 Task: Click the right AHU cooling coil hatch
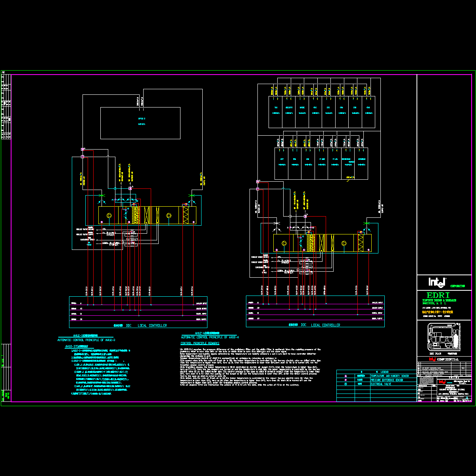(x=311, y=243)
